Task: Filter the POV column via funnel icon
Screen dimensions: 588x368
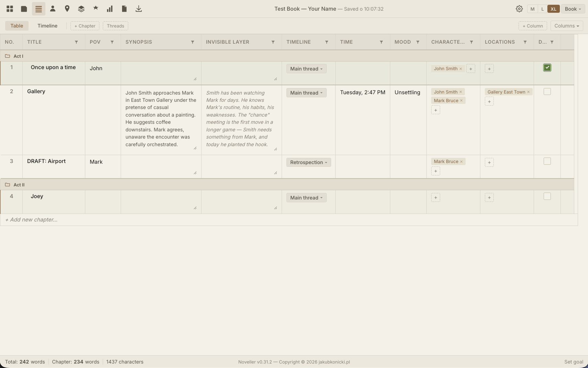Action: 112,42
